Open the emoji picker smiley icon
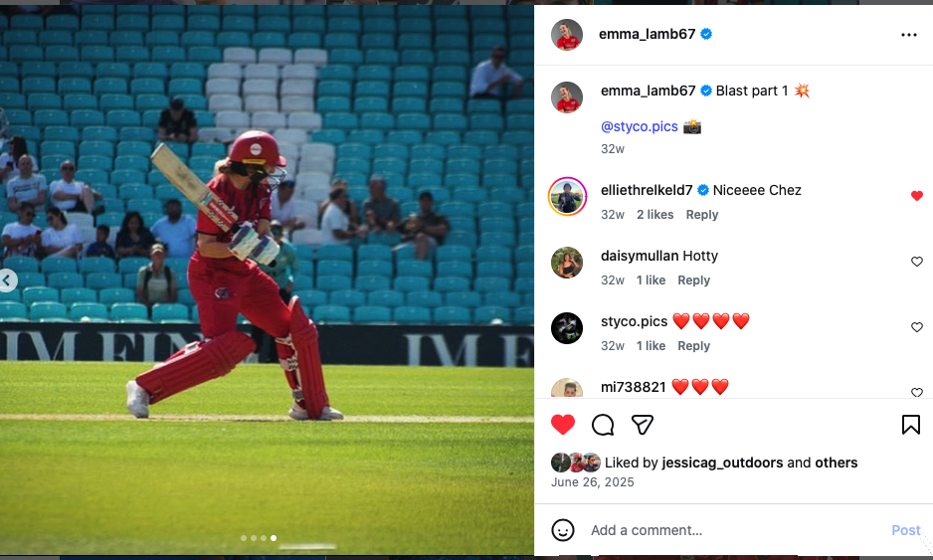This screenshot has height=560, width=933. point(563,529)
